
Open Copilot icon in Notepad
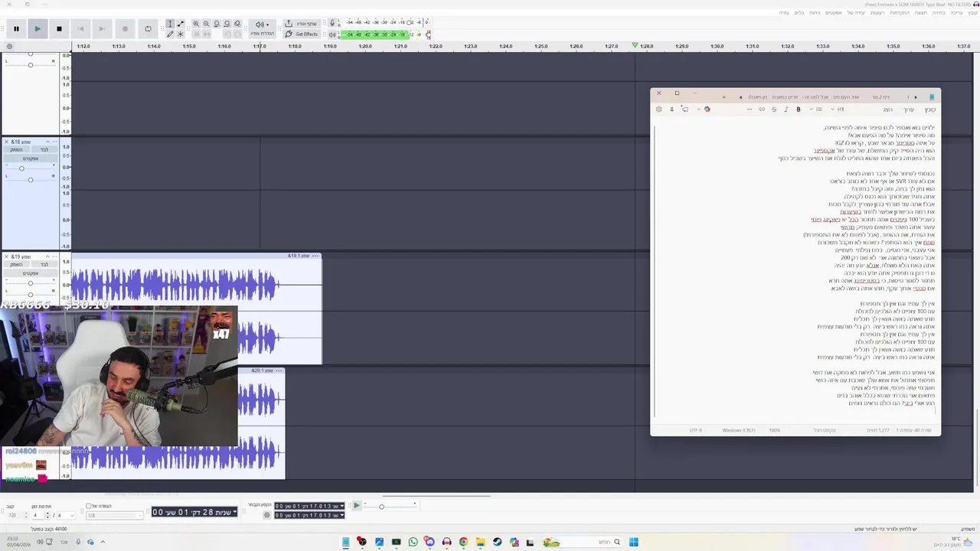[x=707, y=109]
